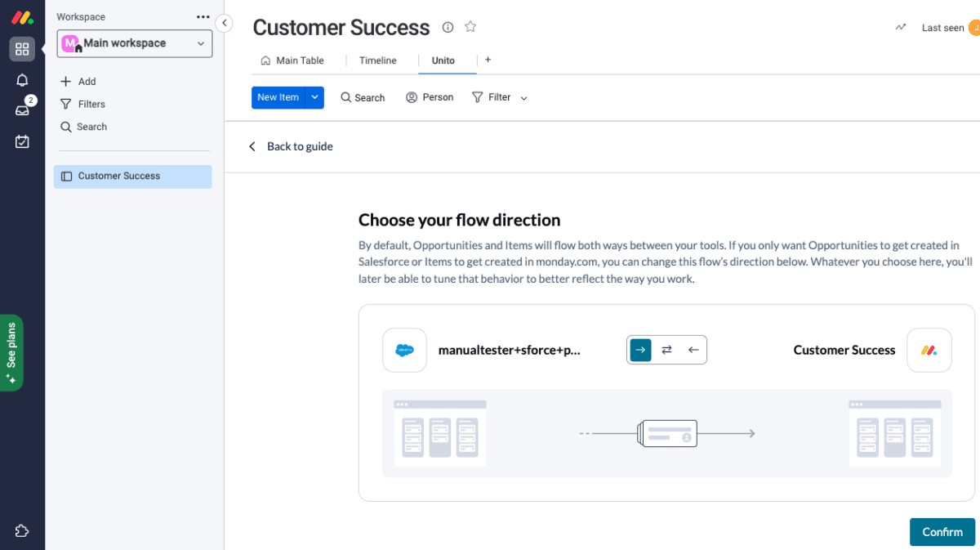Open the Timeline view tab
The image size is (980, 550).
(x=377, y=60)
